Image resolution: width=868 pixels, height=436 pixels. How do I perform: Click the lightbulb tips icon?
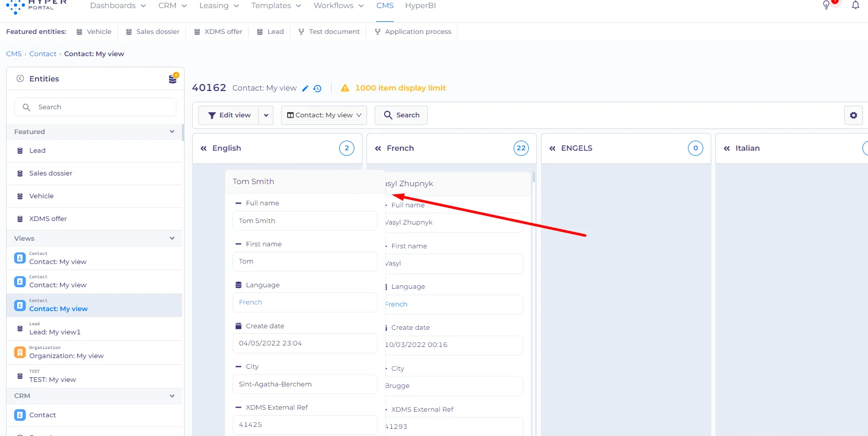(827, 5)
